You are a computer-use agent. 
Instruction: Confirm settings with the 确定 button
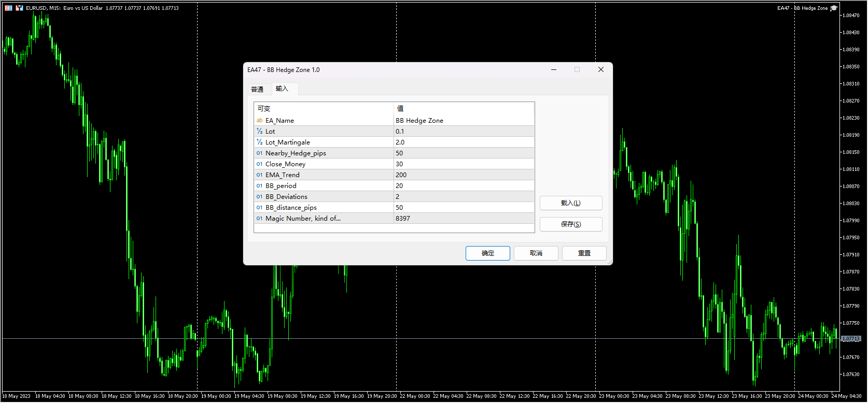click(x=487, y=253)
